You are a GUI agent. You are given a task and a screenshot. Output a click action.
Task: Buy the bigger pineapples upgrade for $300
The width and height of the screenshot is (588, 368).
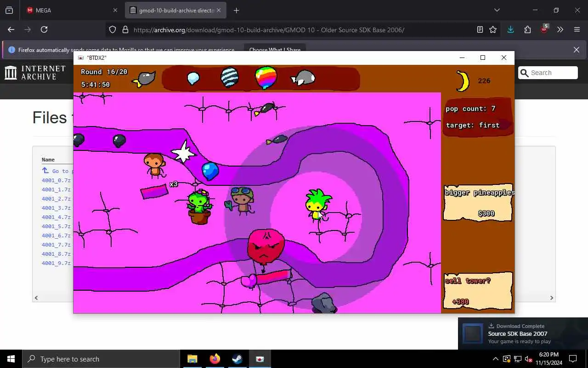[x=478, y=203]
